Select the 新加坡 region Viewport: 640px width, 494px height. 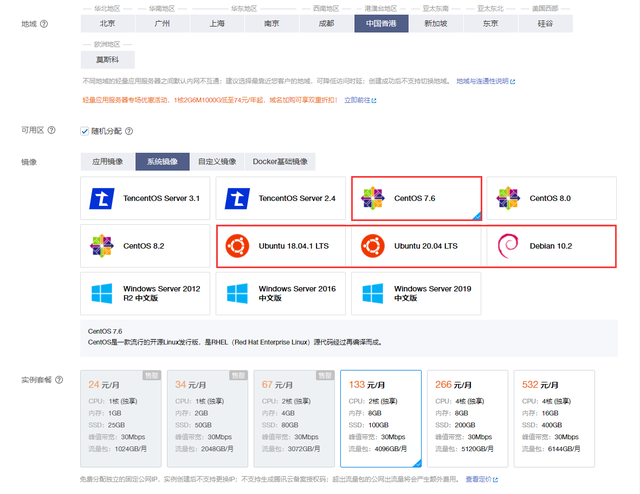436,24
